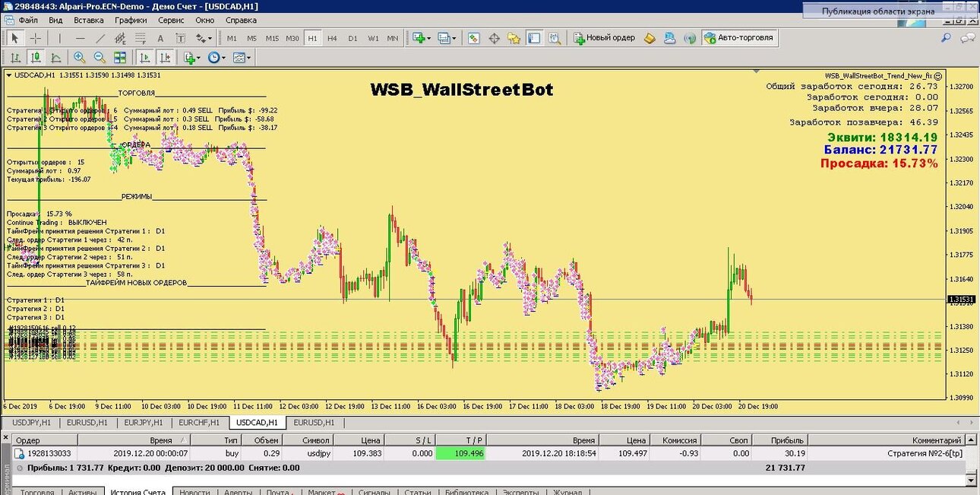Switch to the USDJPY,H1 chart tab

pos(31,423)
